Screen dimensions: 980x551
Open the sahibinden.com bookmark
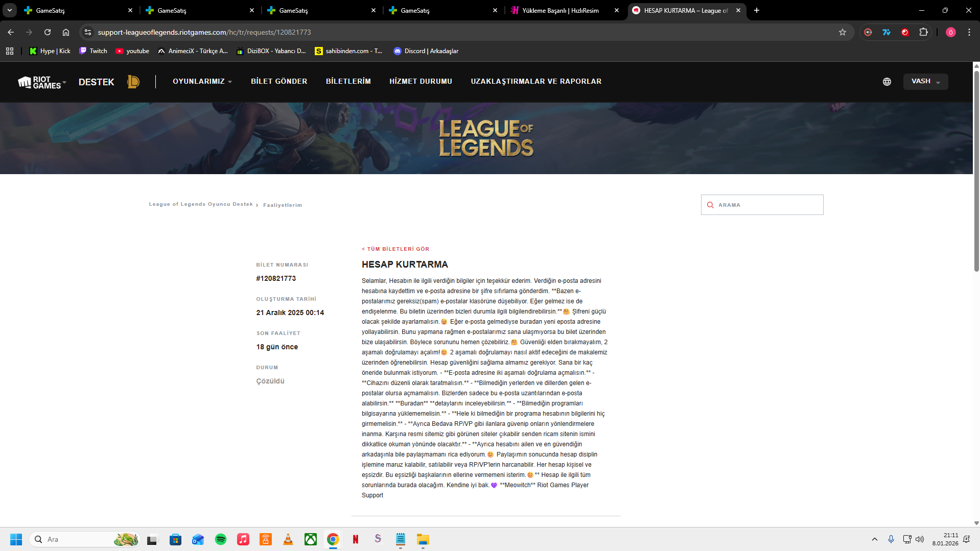[348, 51]
